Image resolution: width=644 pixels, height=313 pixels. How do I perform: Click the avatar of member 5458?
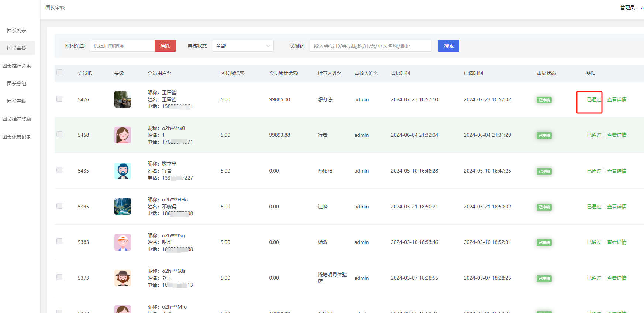pos(123,135)
